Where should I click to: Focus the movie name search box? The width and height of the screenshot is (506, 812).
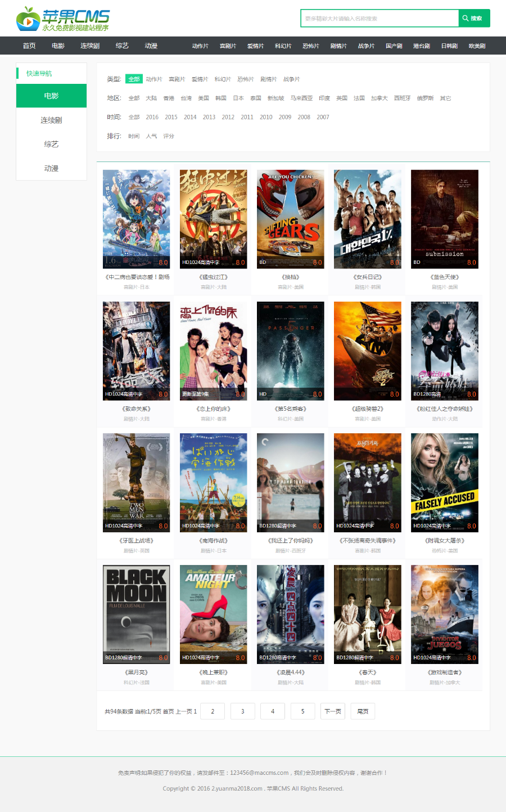click(x=380, y=18)
